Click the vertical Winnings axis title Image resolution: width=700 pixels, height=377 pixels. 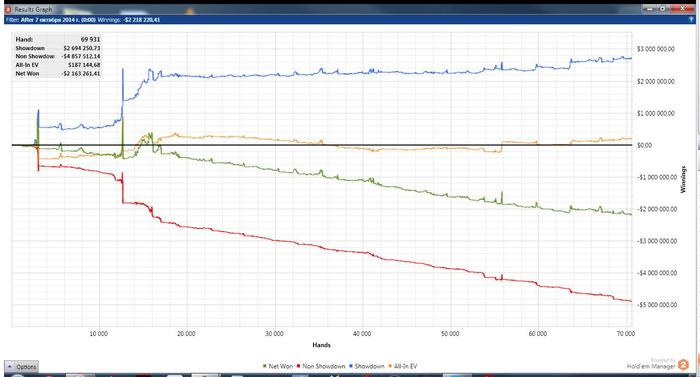[x=683, y=180]
